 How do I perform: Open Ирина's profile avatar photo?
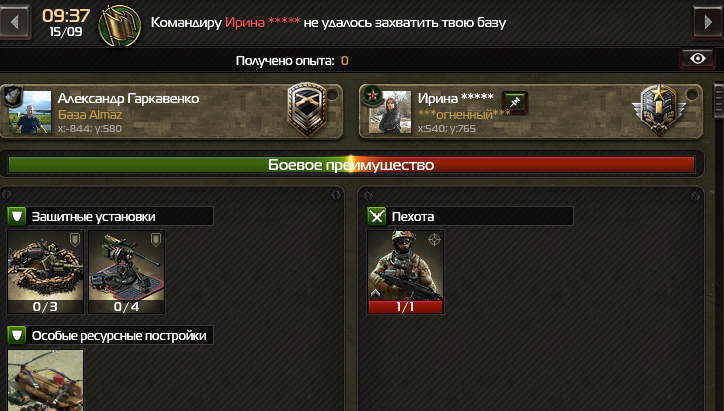pos(390,112)
